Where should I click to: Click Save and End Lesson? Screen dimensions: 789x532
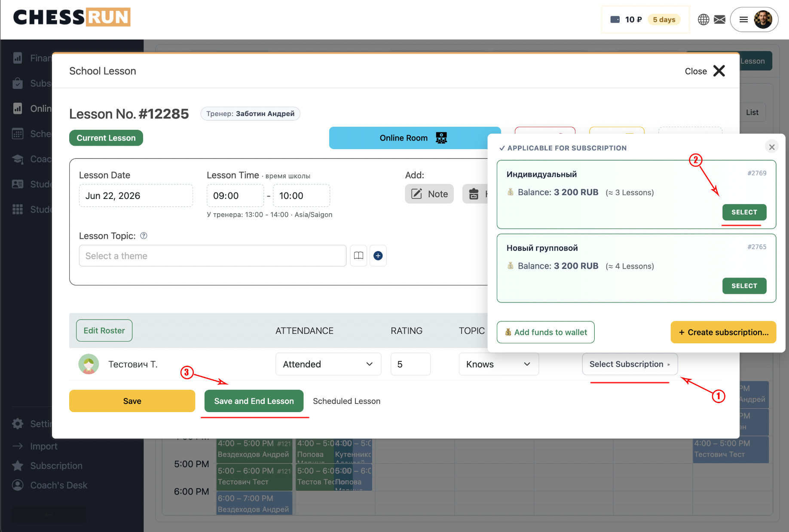tap(254, 401)
